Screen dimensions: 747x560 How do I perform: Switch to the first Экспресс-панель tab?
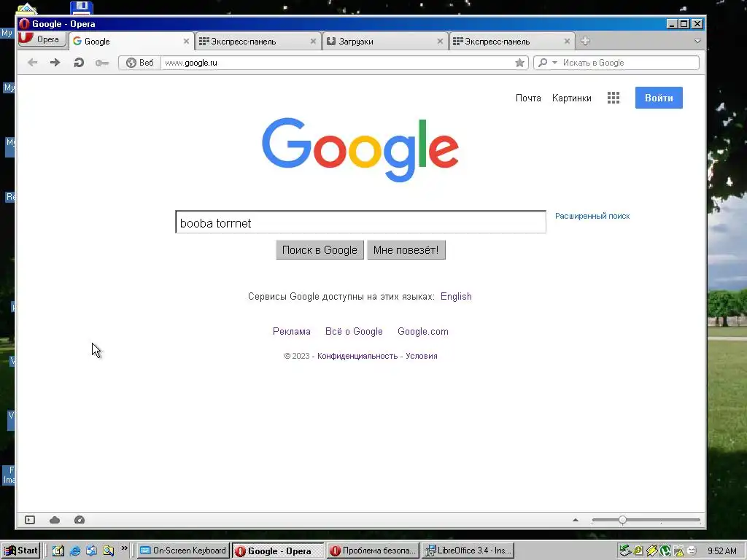coord(258,42)
